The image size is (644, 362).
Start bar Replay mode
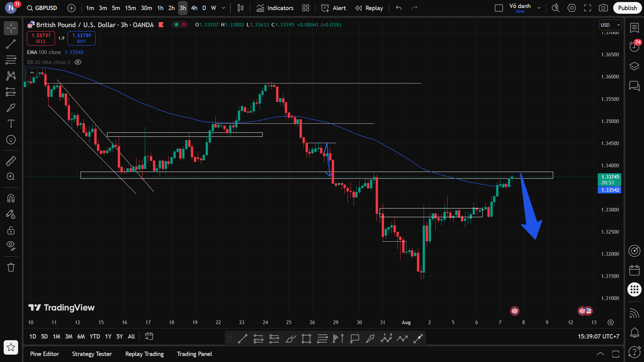coord(369,8)
